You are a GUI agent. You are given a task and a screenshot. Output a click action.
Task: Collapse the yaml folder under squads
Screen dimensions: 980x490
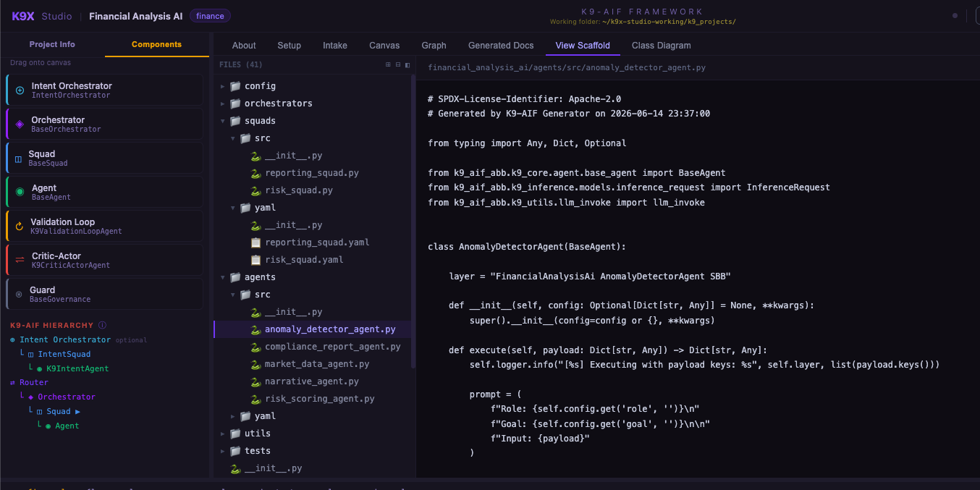[x=233, y=208]
